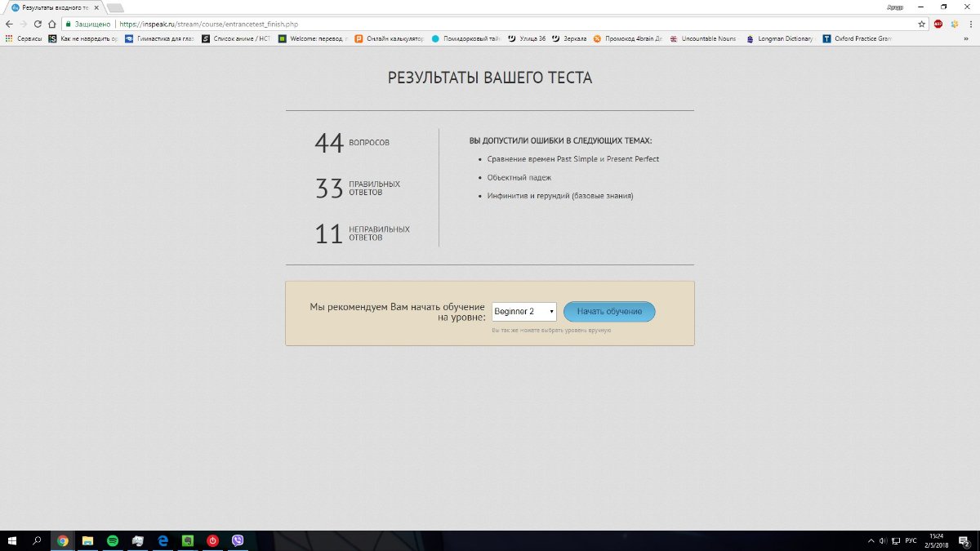Go back using the browser back arrow
Viewport: 980px width, 551px height.
pyautogui.click(x=9, y=24)
